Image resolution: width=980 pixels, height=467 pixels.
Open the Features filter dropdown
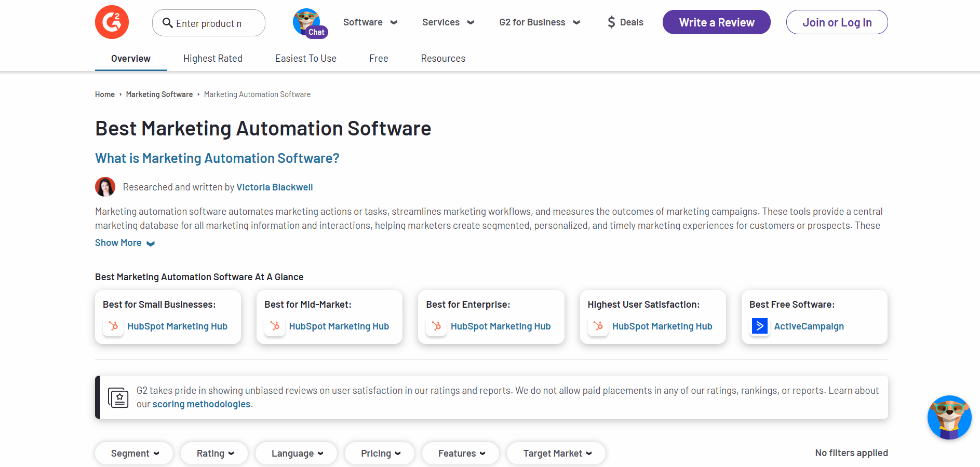pyautogui.click(x=461, y=454)
